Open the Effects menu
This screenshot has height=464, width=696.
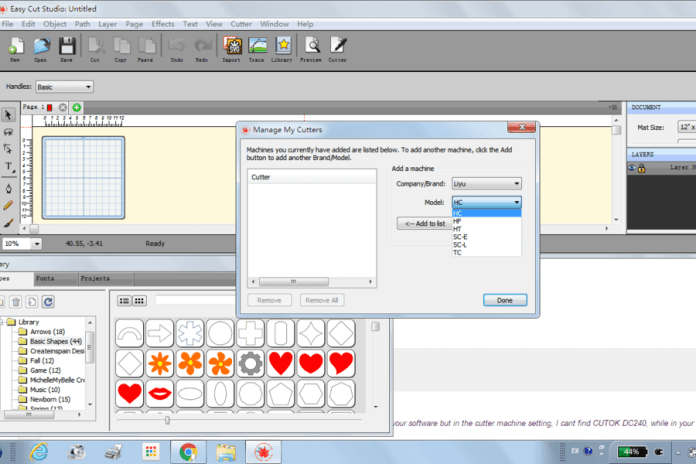click(163, 24)
